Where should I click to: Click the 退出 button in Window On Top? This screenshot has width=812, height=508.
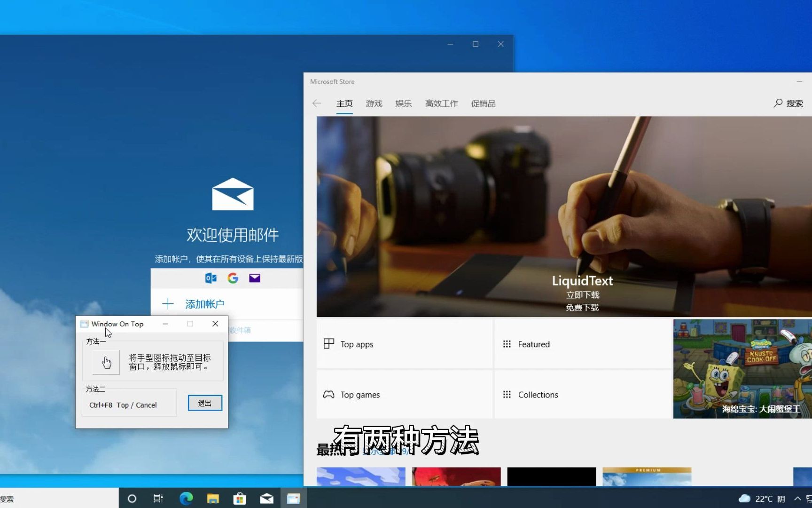205,403
